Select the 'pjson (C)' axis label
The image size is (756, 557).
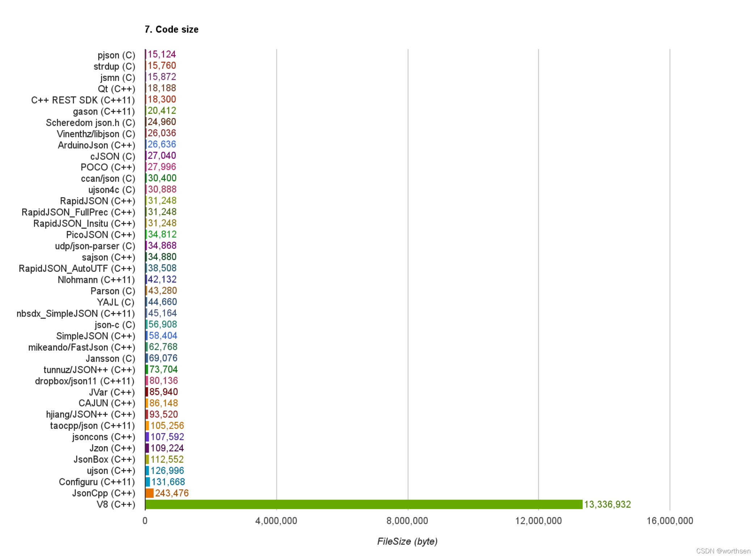pyautogui.click(x=116, y=55)
